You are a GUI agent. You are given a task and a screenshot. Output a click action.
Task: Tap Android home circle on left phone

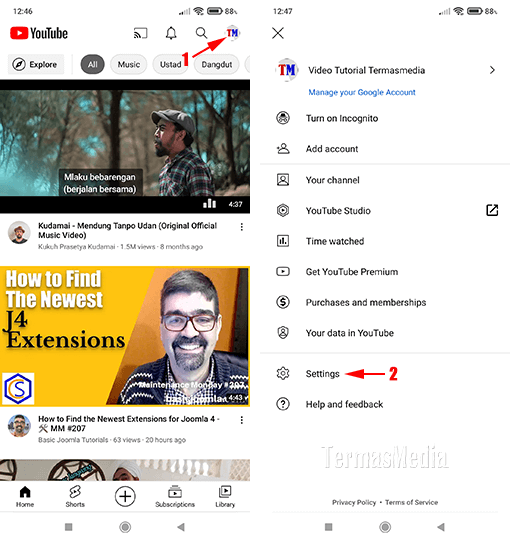[125, 527]
